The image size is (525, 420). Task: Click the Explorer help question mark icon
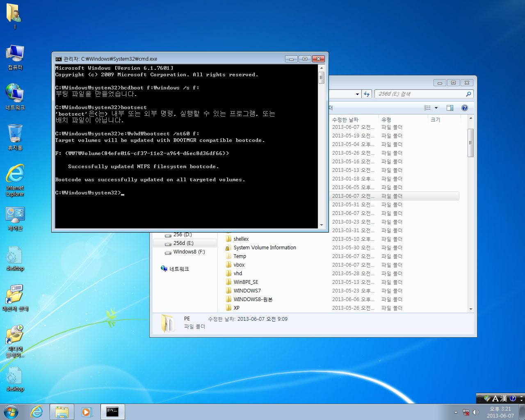tap(465, 108)
